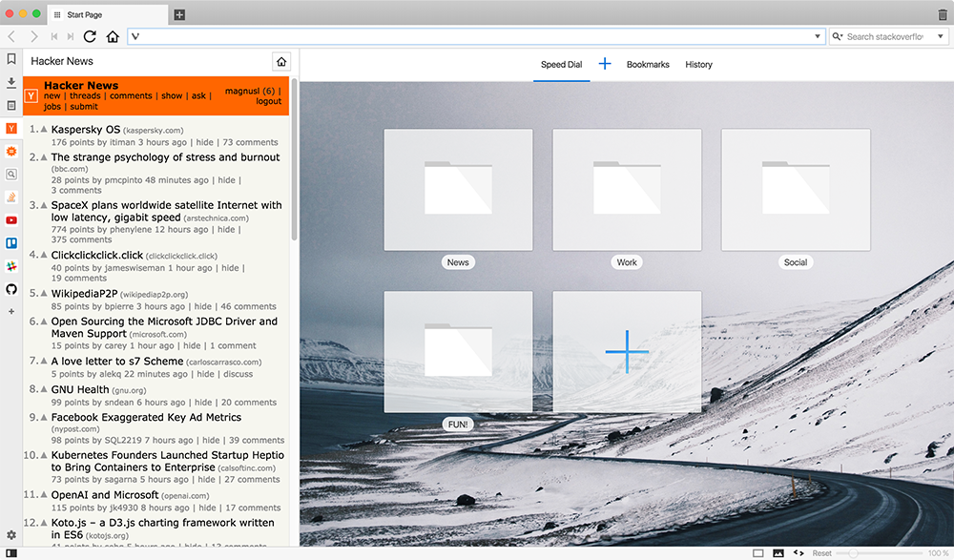
Task: Click the Hacker News panel scrollbar
Action: tap(294, 159)
